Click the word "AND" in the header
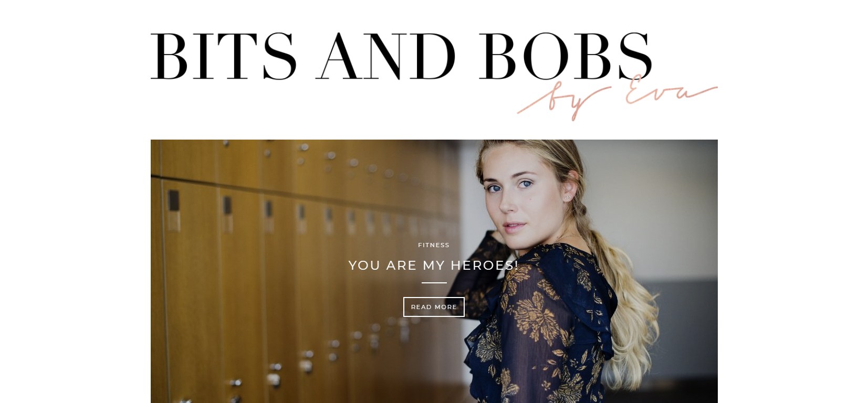Viewport: 868px width, 403px height. tap(386, 56)
